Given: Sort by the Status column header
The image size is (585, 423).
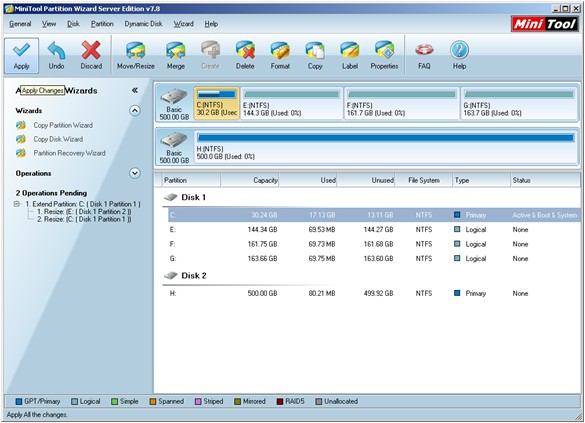Looking at the screenshot, I should coord(546,180).
